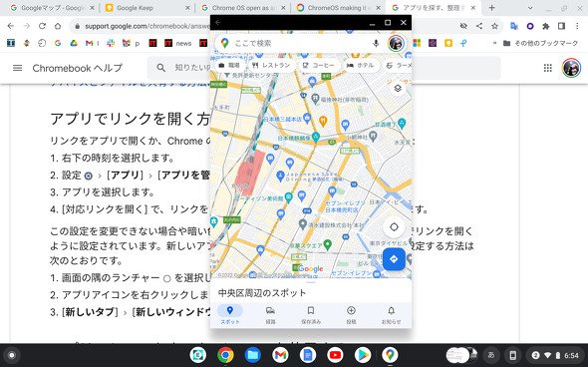Open Chrome three-dot menu
588x367 pixels.
coord(577,26)
